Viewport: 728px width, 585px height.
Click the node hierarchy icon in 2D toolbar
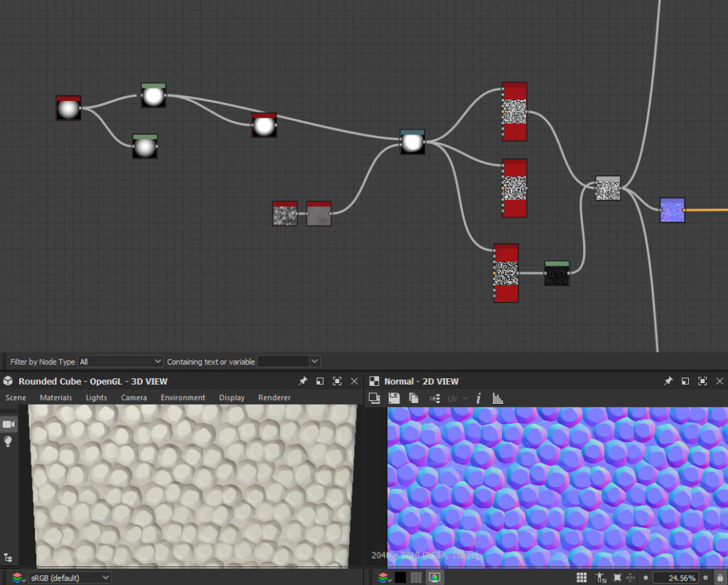[x=435, y=398]
